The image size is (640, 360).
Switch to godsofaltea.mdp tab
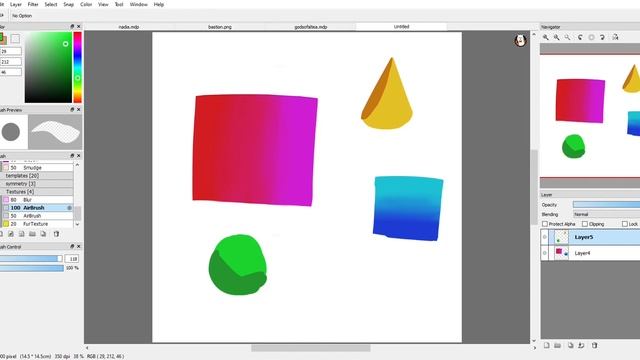coord(311,27)
